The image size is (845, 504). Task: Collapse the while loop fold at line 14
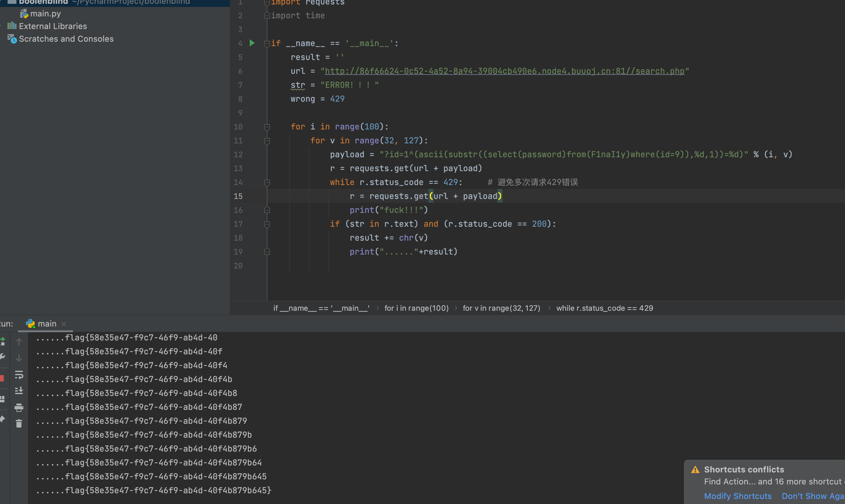267,183
